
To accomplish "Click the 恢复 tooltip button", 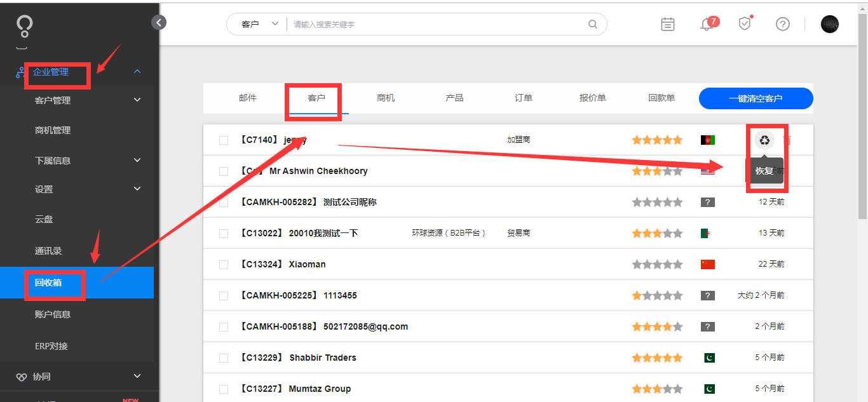I will click(x=766, y=171).
